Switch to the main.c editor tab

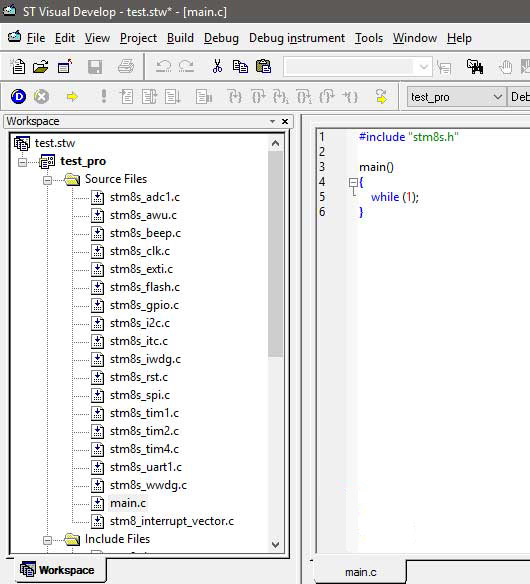coord(361,572)
